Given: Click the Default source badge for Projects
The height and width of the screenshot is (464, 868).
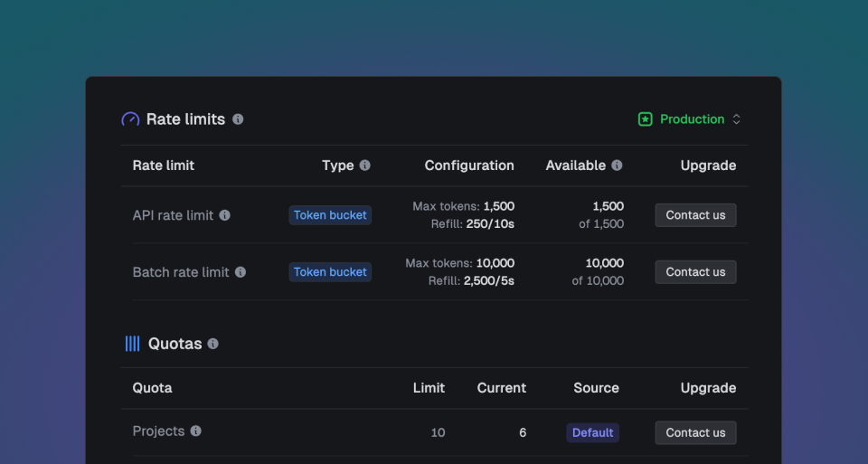Looking at the screenshot, I should click(592, 433).
